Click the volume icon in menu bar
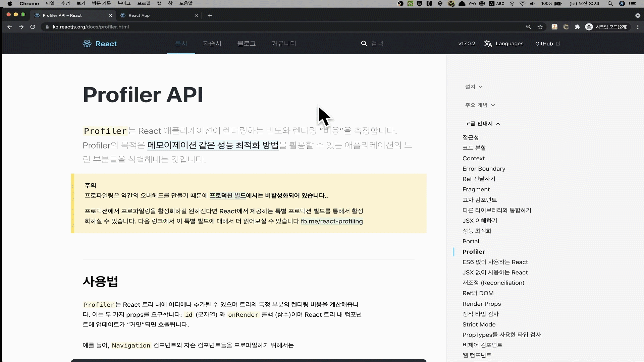644x362 pixels. pos(532,3)
